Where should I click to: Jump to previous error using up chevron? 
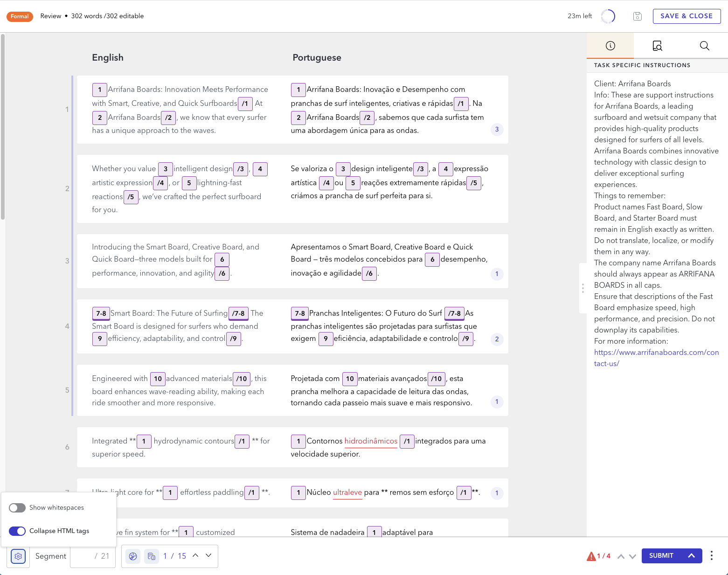pyautogui.click(x=621, y=556)
